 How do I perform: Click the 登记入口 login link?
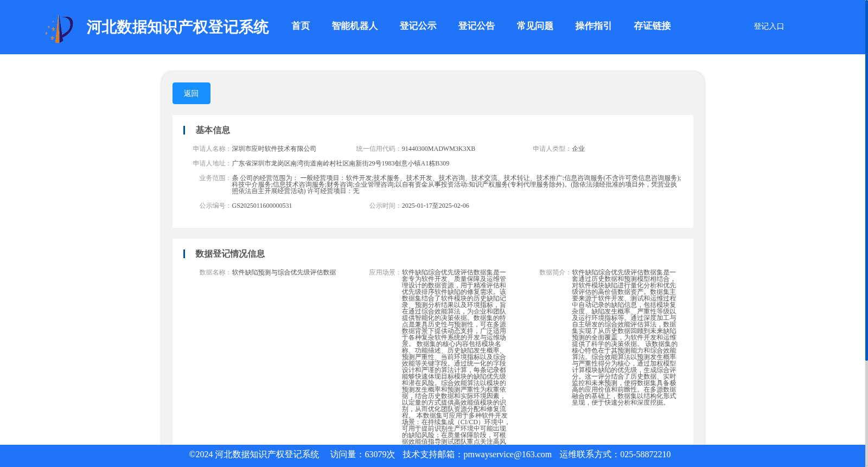(x=769, y=26)
